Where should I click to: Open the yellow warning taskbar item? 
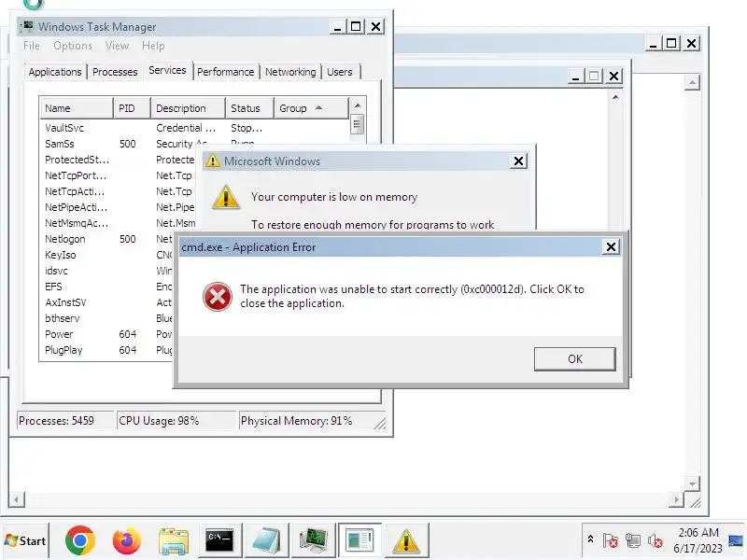coord(406,540)
